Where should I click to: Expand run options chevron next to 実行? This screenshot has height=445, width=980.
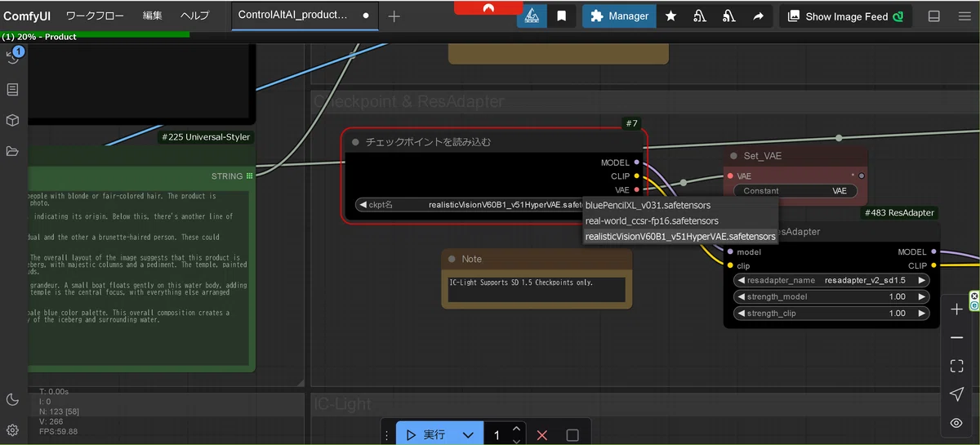468,435
